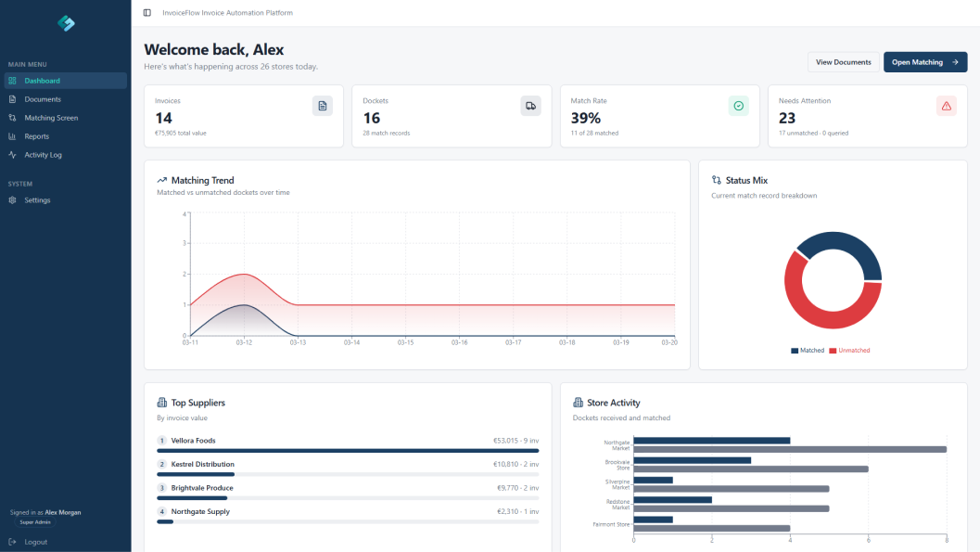Click the Super Admin badge
This screenshot has width=980, height=552.
(35, 522)
